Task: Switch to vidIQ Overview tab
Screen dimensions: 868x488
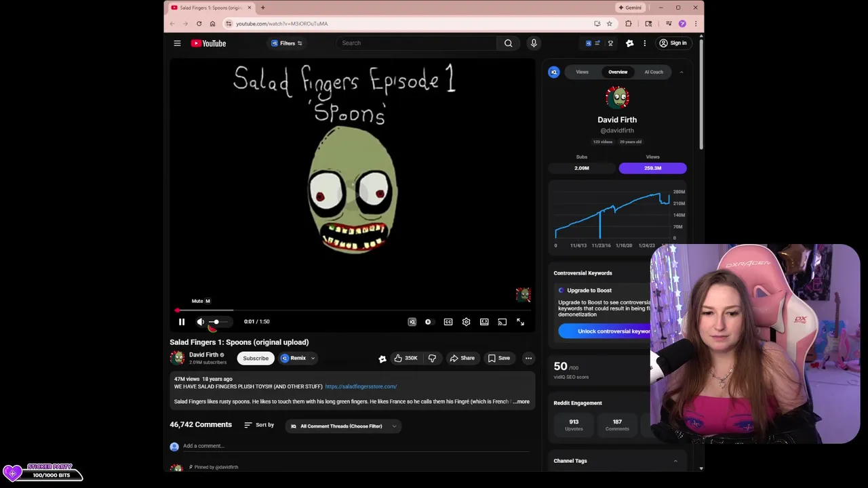Action: [618, 72]
